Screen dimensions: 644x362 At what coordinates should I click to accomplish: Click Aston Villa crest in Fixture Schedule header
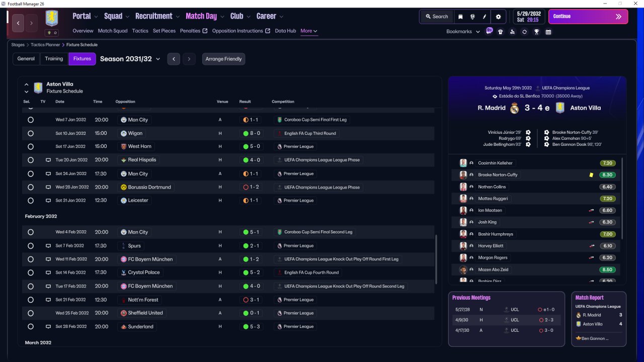pos(38,88)
